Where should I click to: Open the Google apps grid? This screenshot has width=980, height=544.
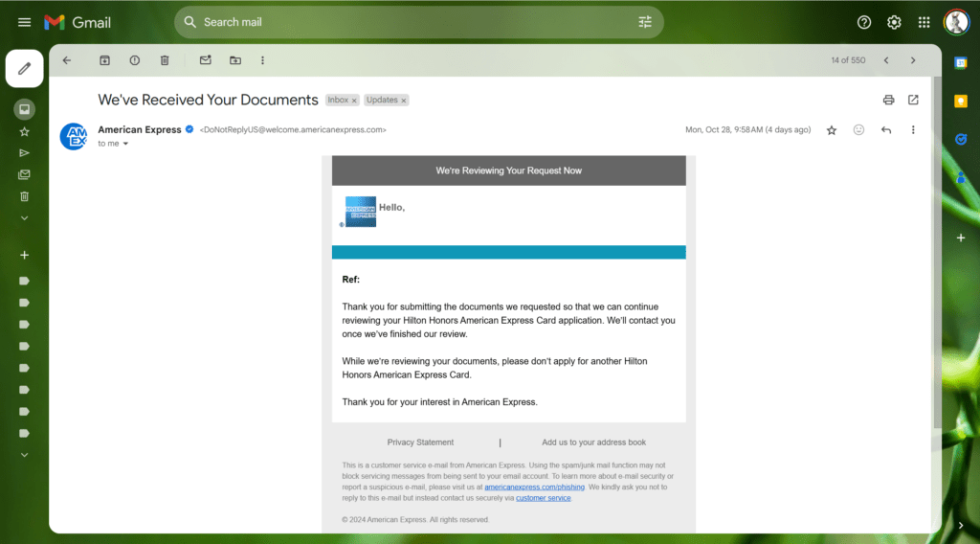(x=924, y=23)
